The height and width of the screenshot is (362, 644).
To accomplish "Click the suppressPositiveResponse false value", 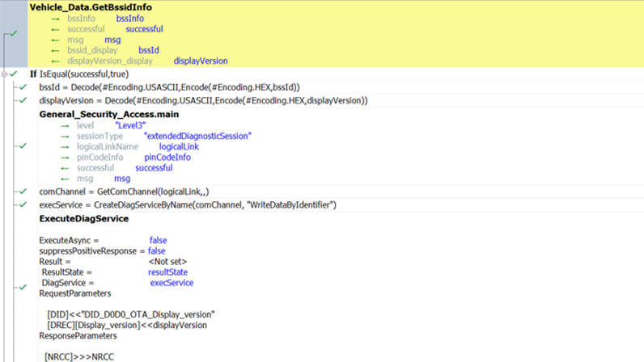I will coord(156,251).
